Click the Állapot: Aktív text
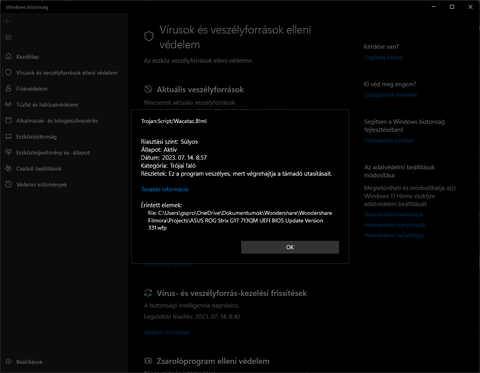480x373 pixels. [x=159, y=150]
